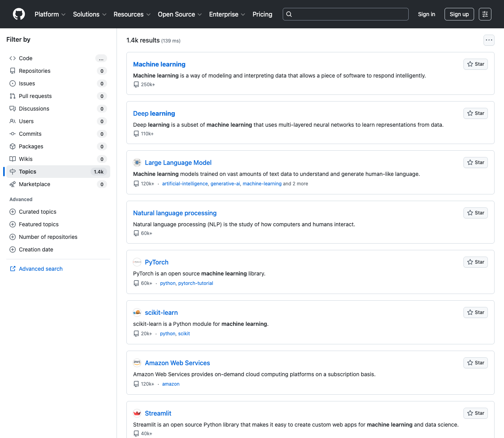Filter results by Code
The image size is (504, 438).
click(x=58, y=58)
